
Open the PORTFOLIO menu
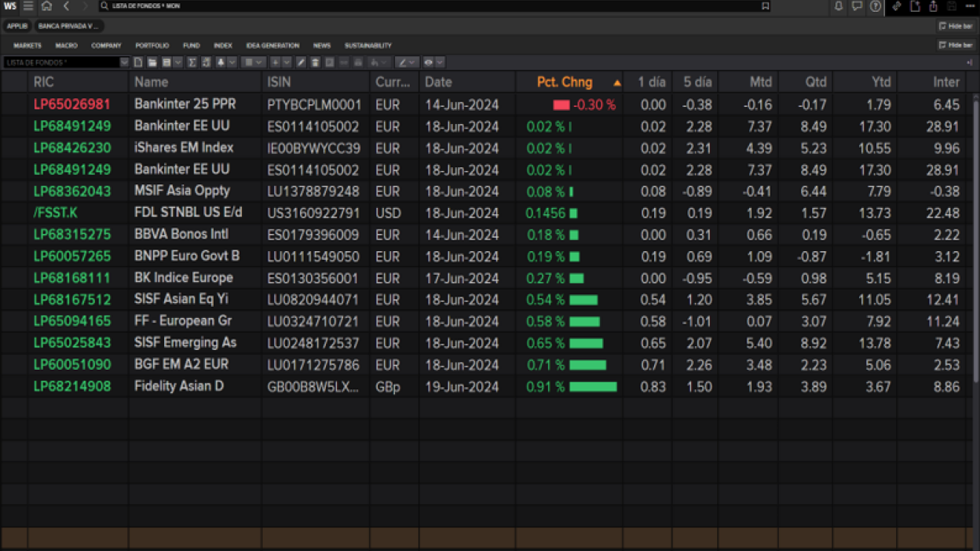[x=152, y=46]
